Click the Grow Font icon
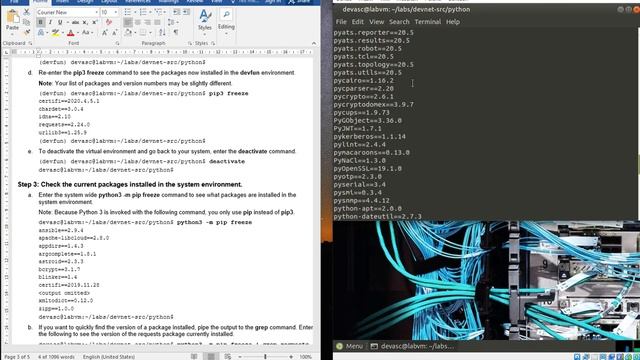The height and width of the screenshot is (360, 640). 105,33
